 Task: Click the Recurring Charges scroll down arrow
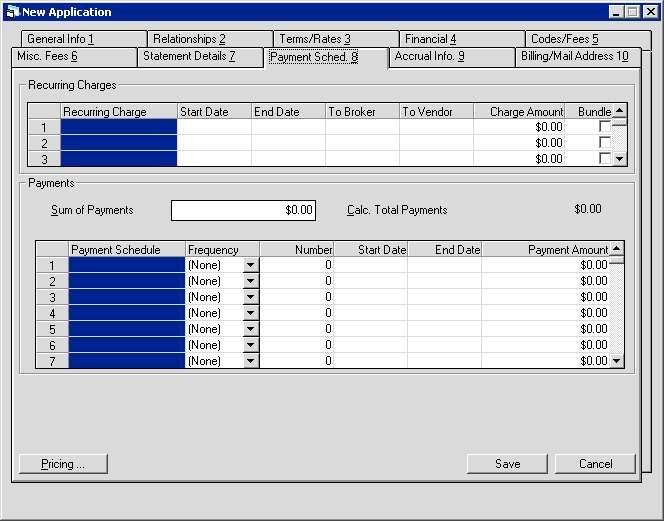pos(620,159)
